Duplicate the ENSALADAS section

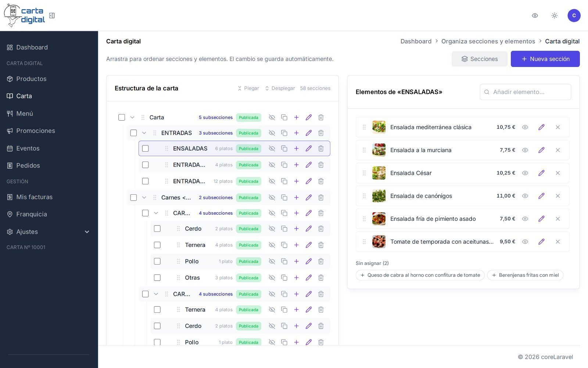pos(284,148)
